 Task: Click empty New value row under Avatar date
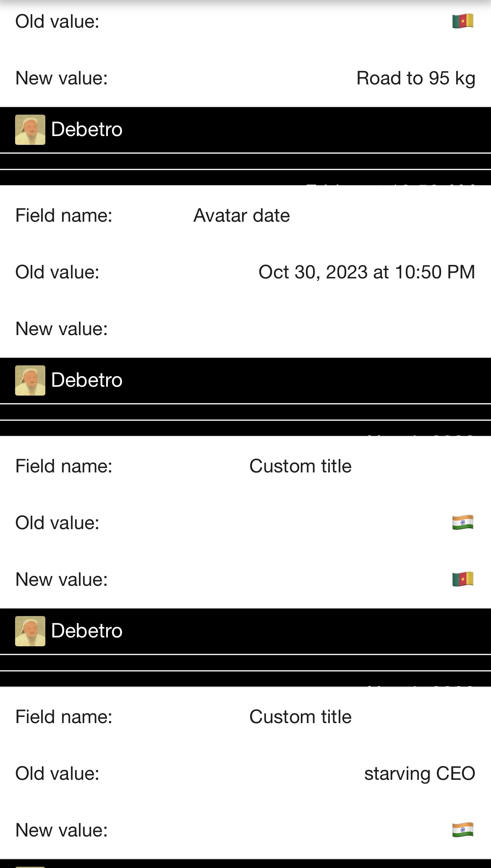(x=245, y=329)
